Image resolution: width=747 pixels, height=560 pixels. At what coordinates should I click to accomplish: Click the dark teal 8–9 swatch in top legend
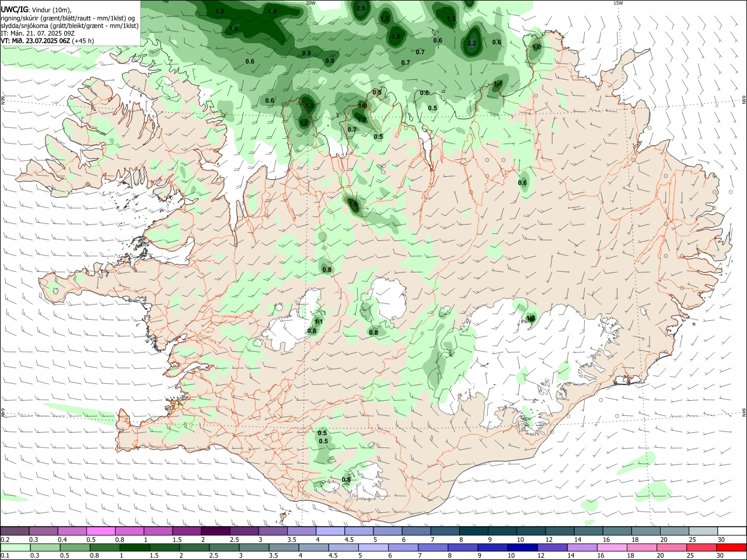(x=473, y=531)
